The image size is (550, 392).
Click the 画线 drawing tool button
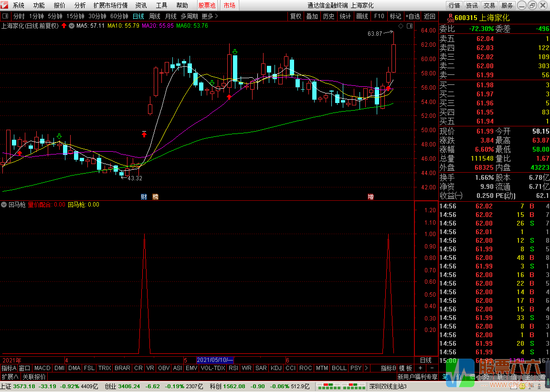tap(362, 16)
